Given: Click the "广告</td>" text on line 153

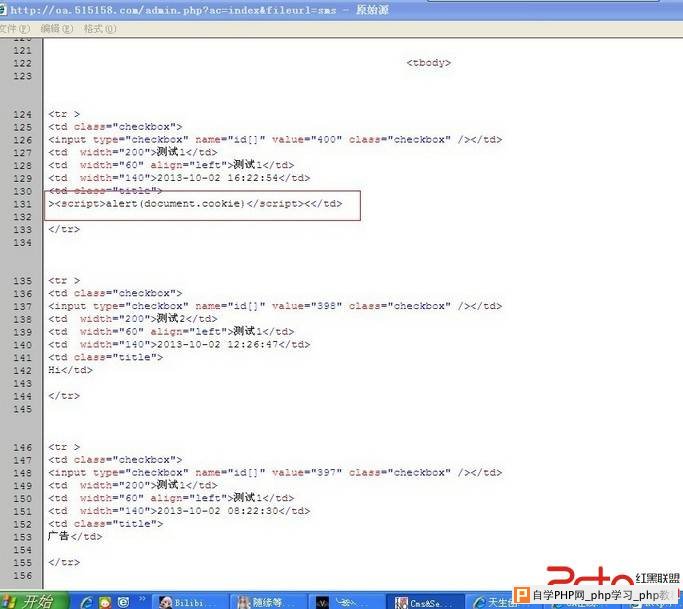Looking at the screenshot, I should pyautogui.click(x=75, y=536).
